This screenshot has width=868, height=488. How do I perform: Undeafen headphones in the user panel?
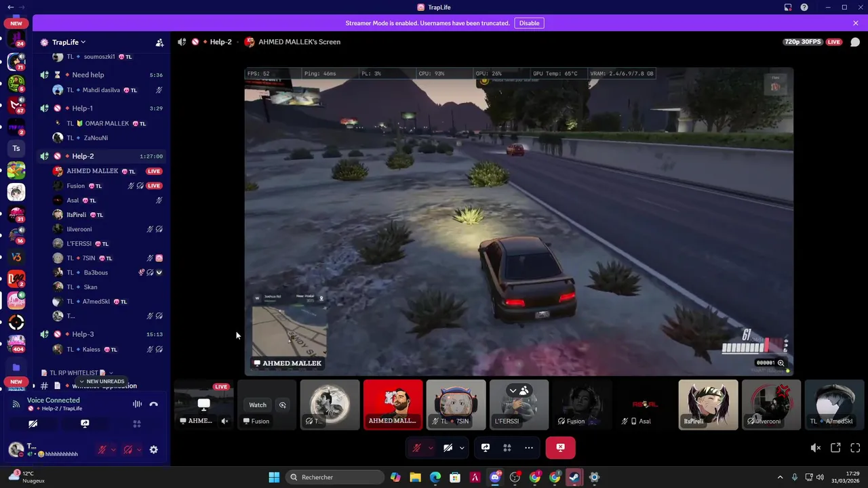(127, 449)
